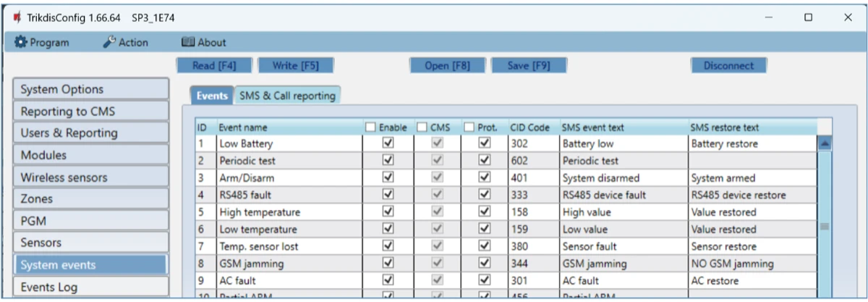This screenshot has width=868, height=302.
Task: Switch to SMS & Call reporting tab
Action: (x=287, y=96)
